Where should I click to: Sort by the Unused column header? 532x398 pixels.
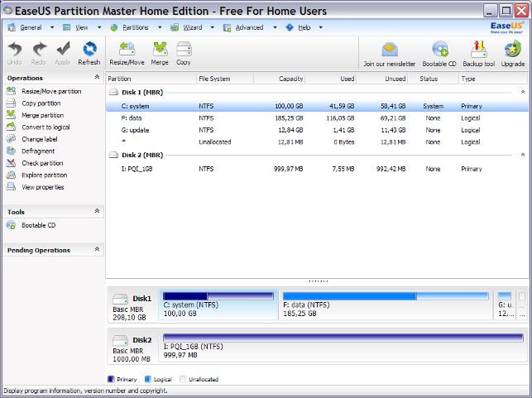pos(381,79)
